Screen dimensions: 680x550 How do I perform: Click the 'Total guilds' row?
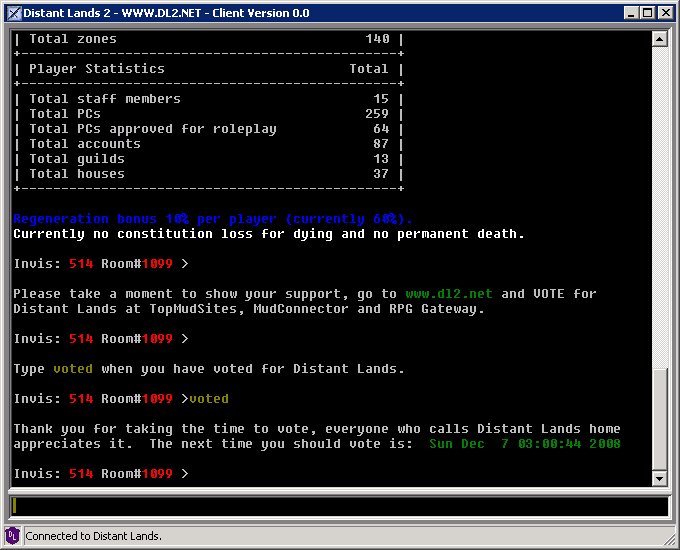click(x=209, y=159)
